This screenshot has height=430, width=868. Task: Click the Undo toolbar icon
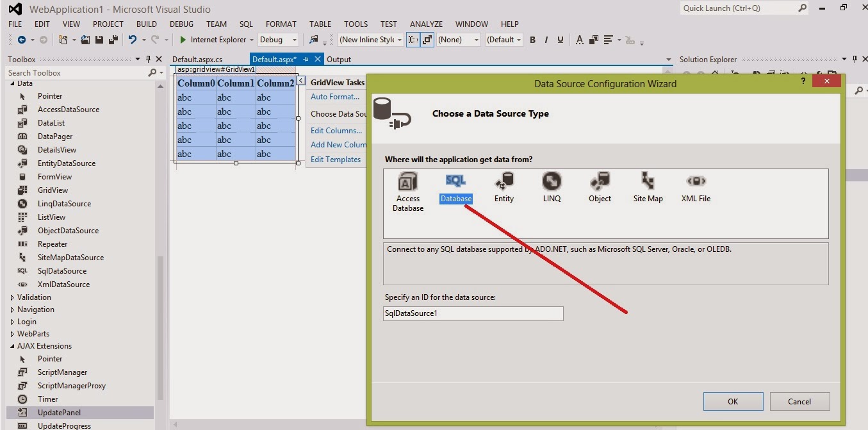pyautogui.click(x=133, y=40)
